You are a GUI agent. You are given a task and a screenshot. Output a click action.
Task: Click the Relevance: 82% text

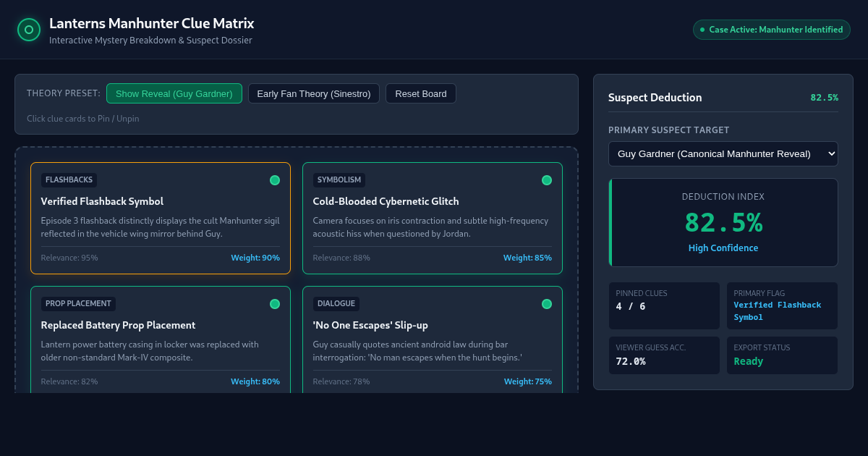[x=69, y=381]
